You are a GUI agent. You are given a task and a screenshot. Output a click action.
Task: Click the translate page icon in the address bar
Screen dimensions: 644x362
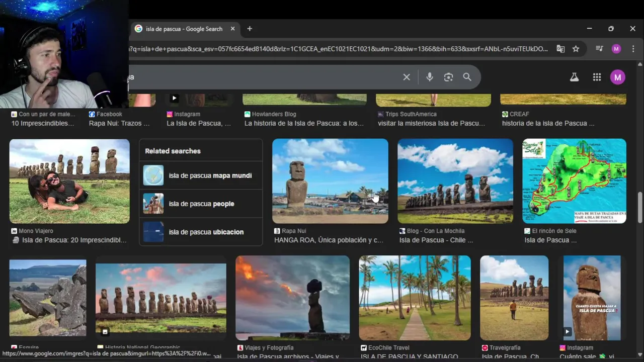(x=560, y=49)
